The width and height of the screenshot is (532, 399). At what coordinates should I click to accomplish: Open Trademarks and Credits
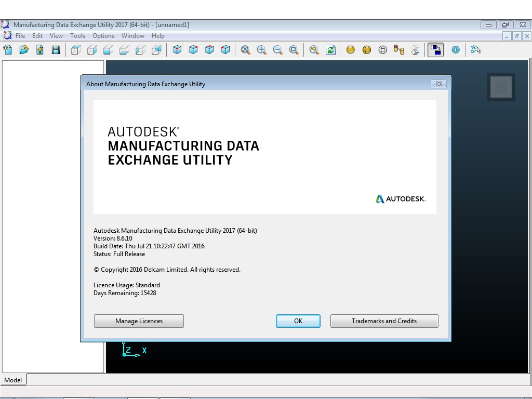coord(384,321)
